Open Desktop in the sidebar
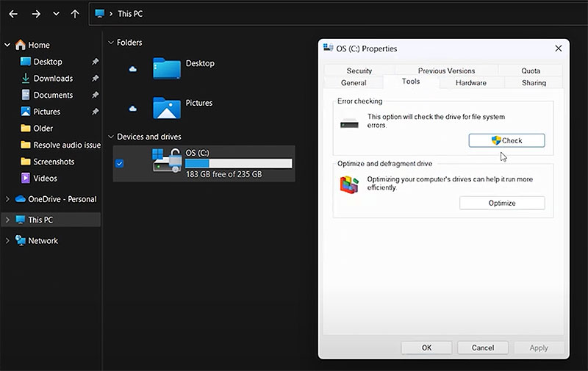The image size is (588, 371). coord(48,62)
